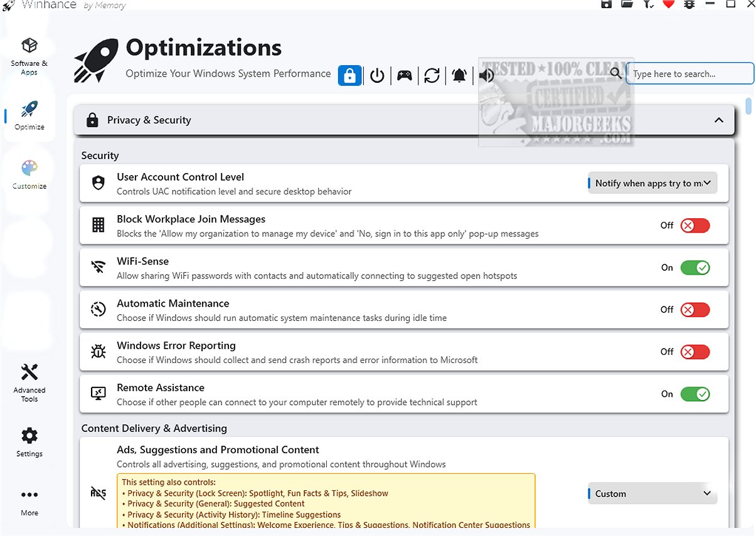Open User Account Control Level dropdown
The height and width of the screenshot is (536, 756).
pos(652,183)
